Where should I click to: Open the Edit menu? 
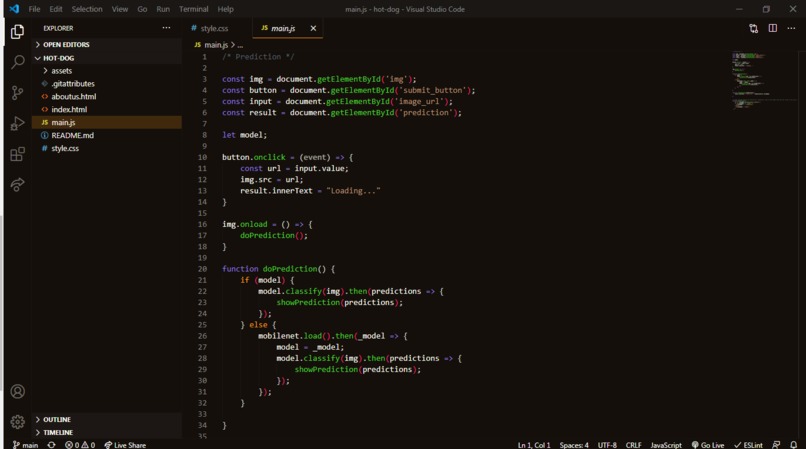(x=56, y=9)
